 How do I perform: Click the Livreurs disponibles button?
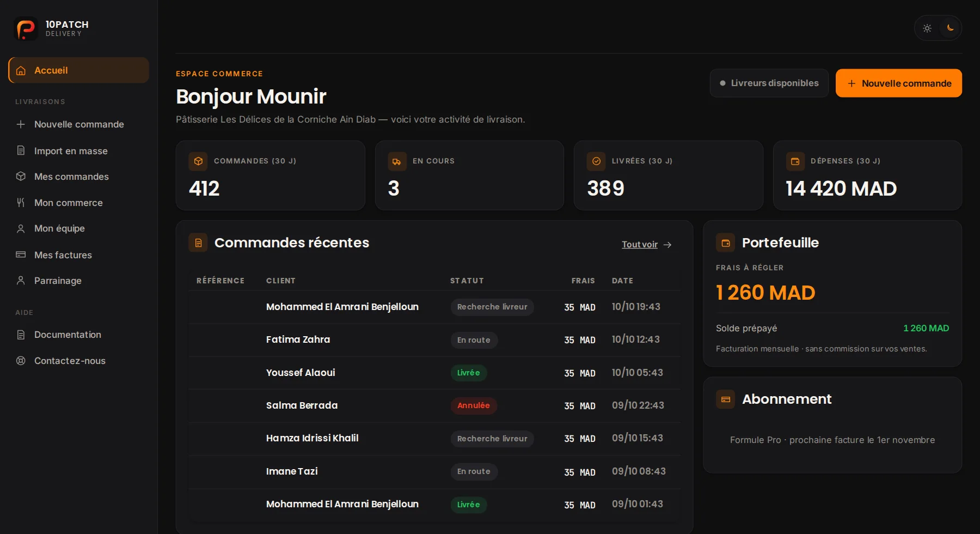(x=769, y=83)
